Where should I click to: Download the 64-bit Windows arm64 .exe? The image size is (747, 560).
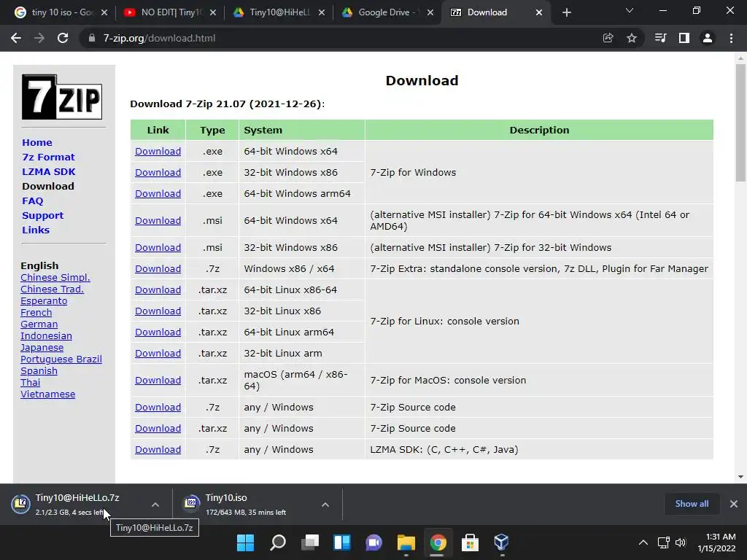tap(158, 193)
